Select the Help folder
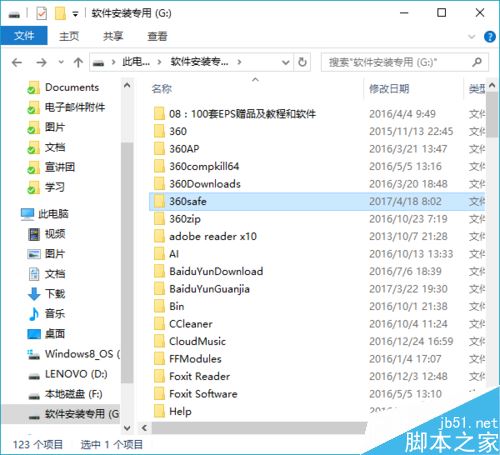 pos(180,411)
